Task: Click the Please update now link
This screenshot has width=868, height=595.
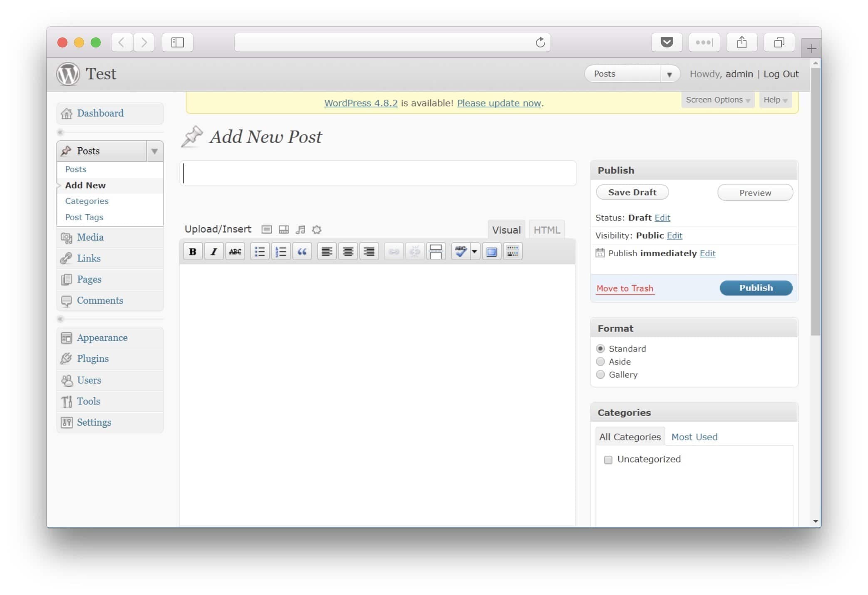Action: tap(499, 103)
